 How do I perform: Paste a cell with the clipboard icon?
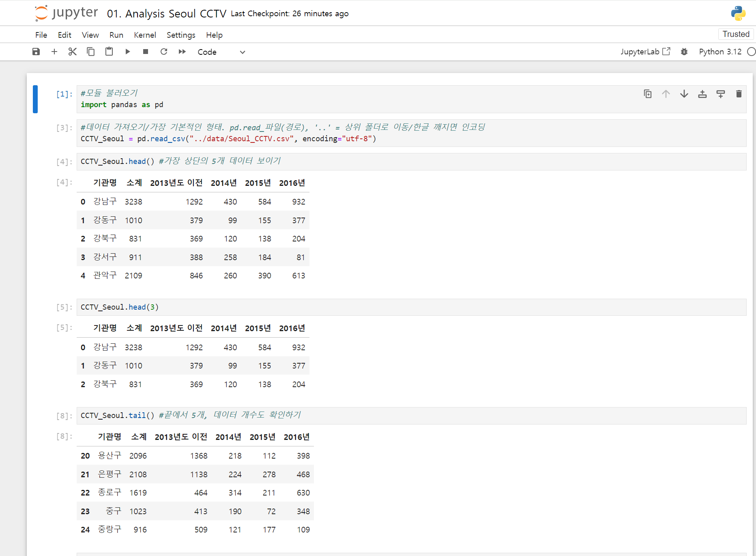(109, 52)
